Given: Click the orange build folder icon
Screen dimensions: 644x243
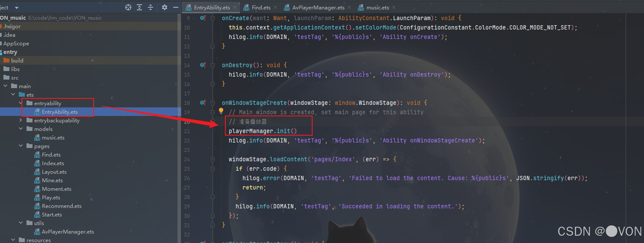Looking at the screenshot, I should pos(6,60).
